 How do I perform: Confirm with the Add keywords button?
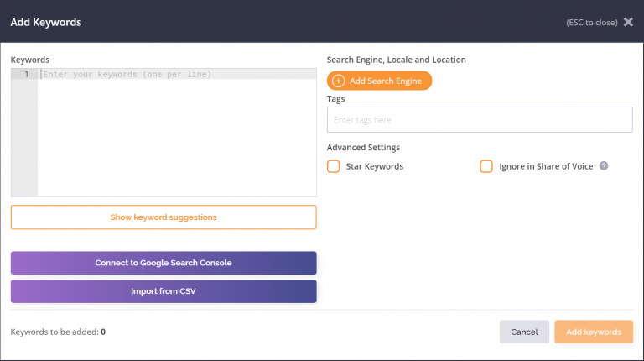pyautogui.click(x=594, y=332)
